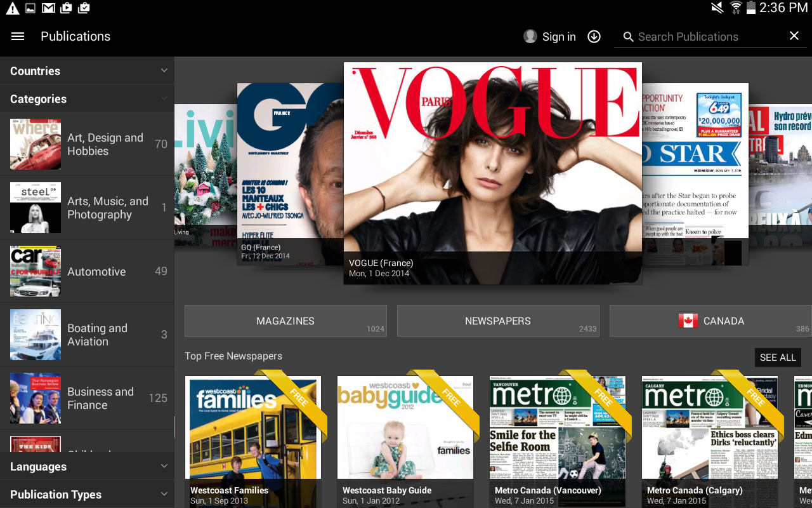Expand the Languages section
Viewport: 812px width, 508px height.
[87, 466]
